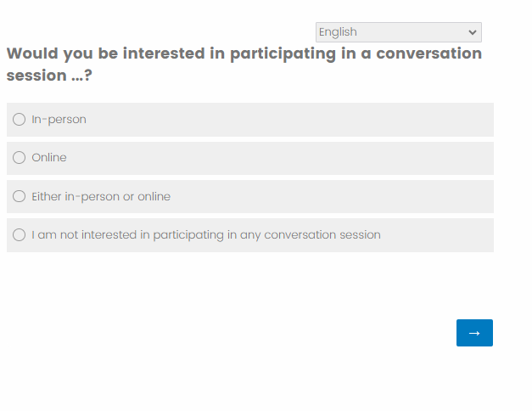Select the In-person radio button
Viewport: 532px width, 411px height.
[x=20, y=120]
